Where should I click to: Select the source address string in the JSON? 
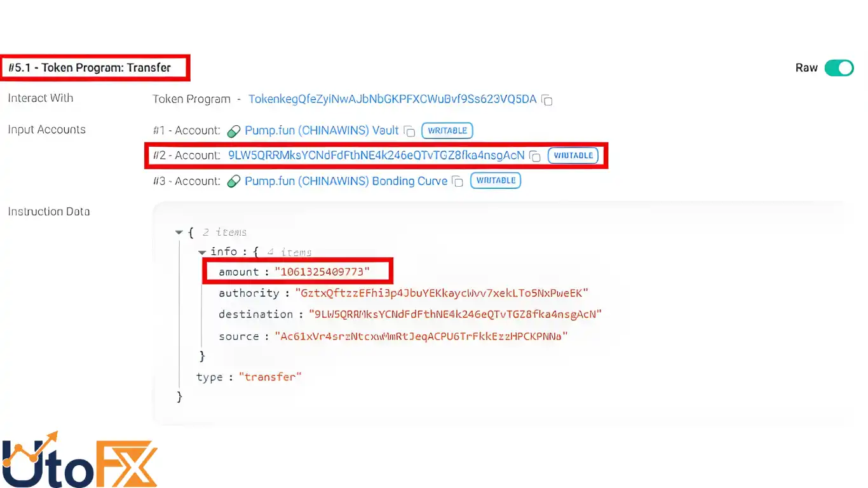pyautogui.click(x=421, y=336)
